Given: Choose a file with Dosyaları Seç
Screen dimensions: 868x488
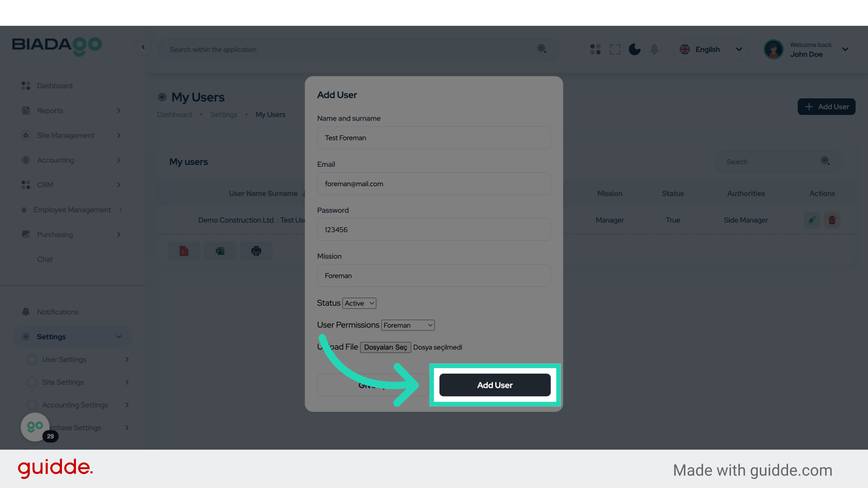Looking at the screenshot, I should click(x=385, y=347).
